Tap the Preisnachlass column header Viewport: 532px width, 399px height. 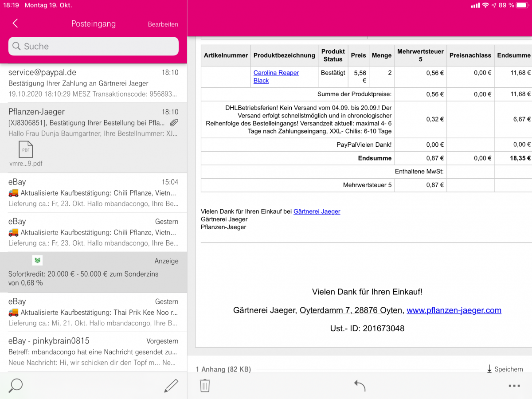[470, 55]
